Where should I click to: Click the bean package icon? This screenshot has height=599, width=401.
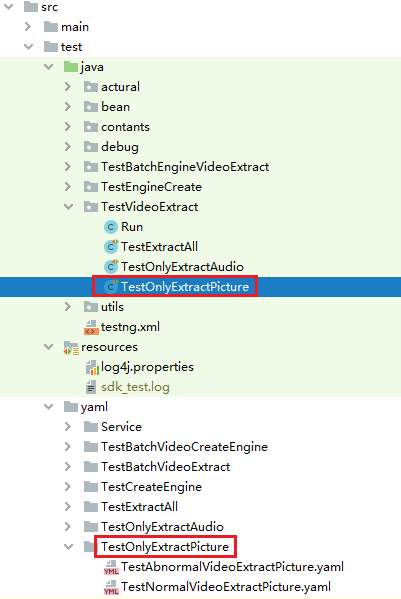click(91, 107)
